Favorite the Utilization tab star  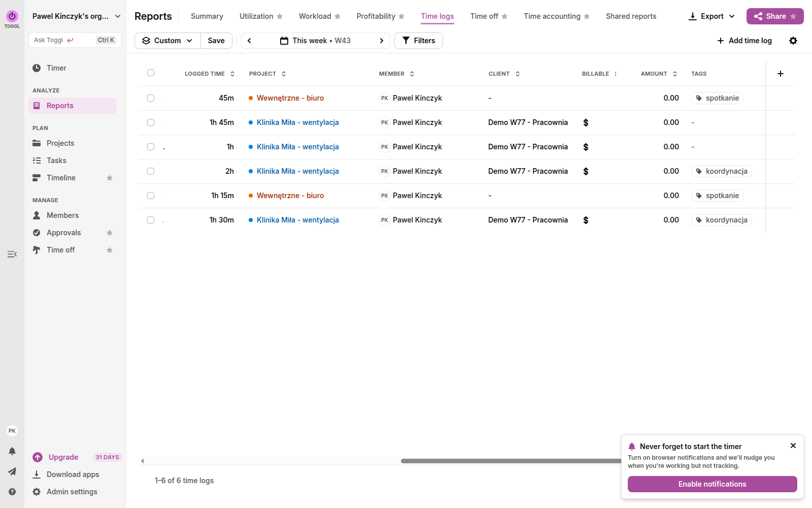(x=280, y=16)
